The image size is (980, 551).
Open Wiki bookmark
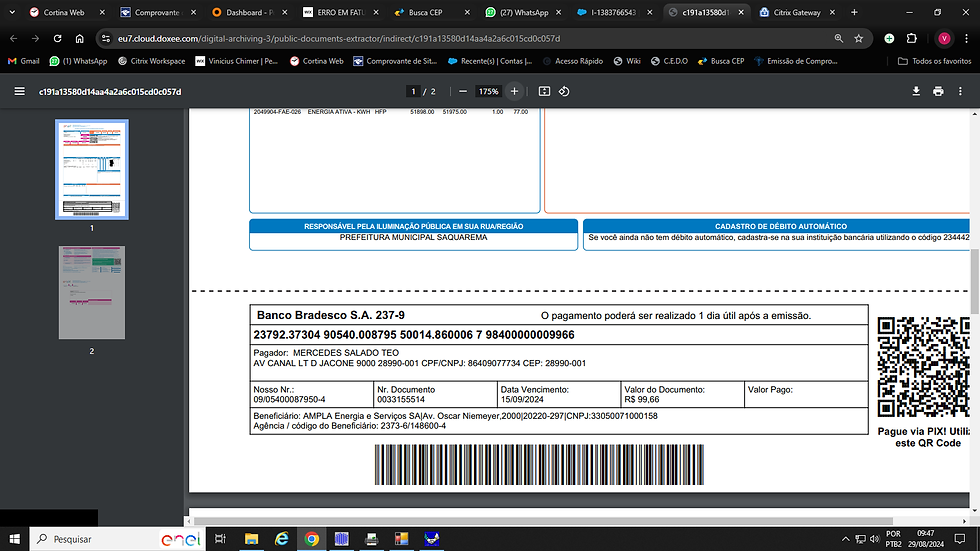pos(627,61)
